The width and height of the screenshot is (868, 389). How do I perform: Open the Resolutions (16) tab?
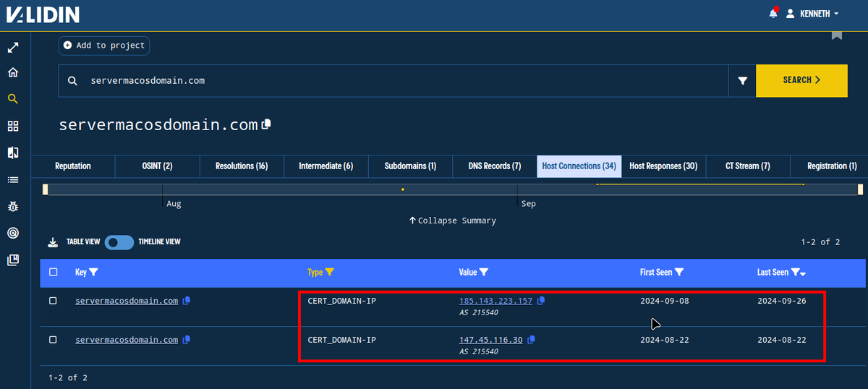pyautogui.click(x=242, y=166)
